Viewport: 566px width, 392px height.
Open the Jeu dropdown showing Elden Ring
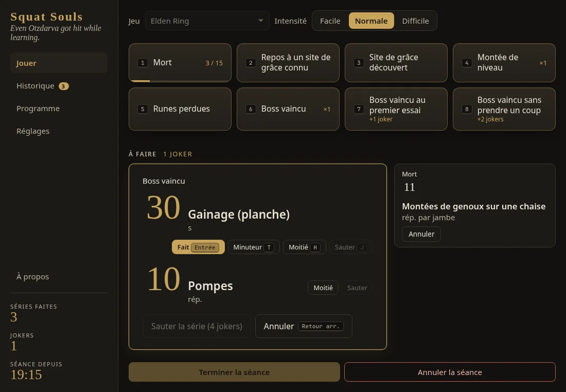(x=207, y=21)
